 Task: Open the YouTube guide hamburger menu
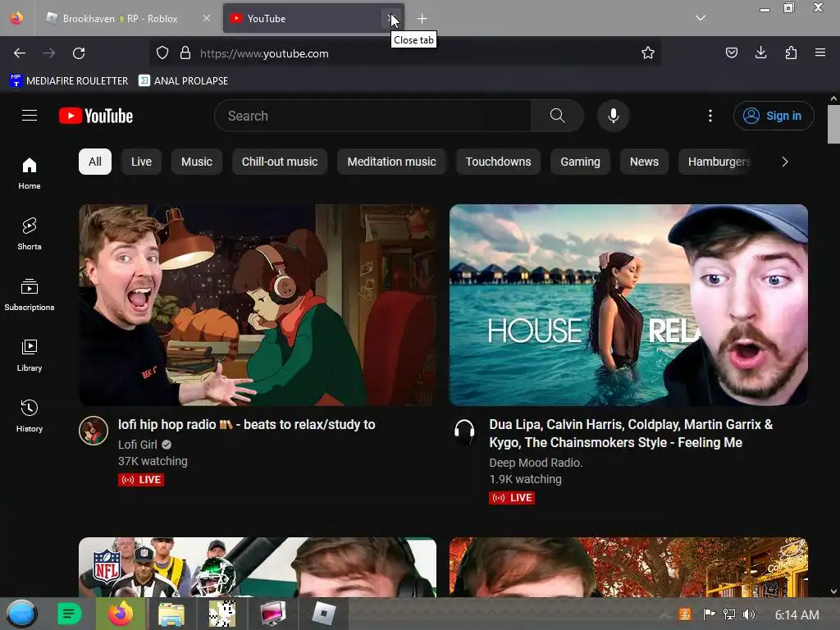tap(30, 115)
